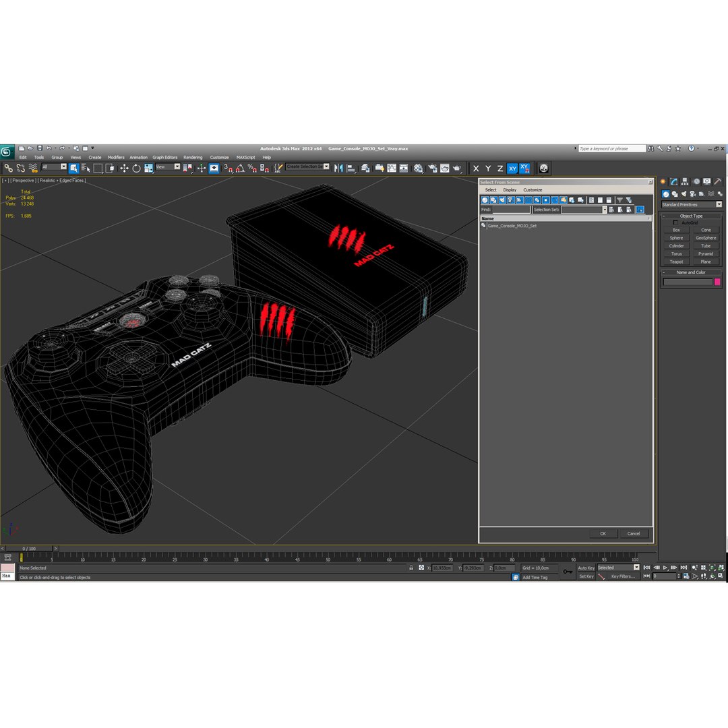Choose the Rectangular Selection Region tool
The height and width of the screenshot is (728, 728).
98,168
